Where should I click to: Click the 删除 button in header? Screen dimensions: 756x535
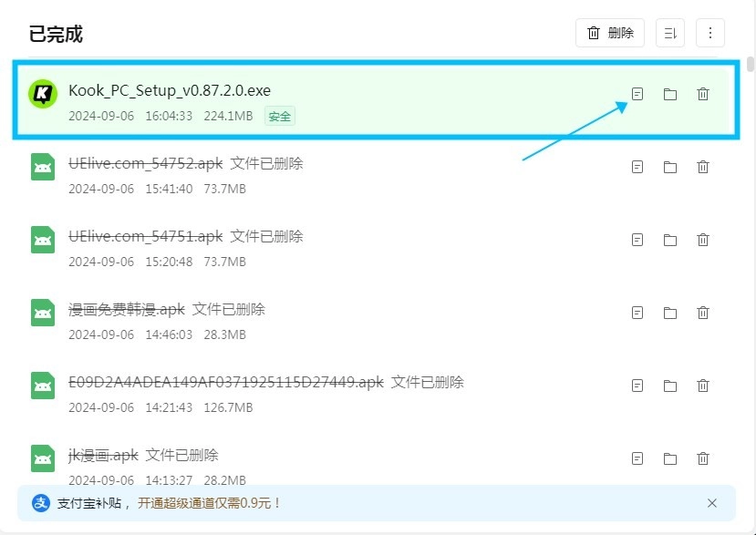(610, 33)
